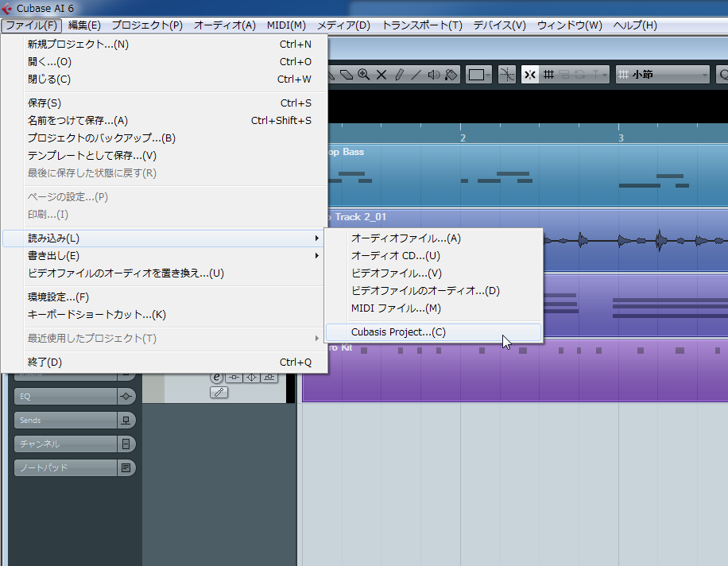Select the Draw pencil tool
The width and height of the screenshot is (728, 566).
click(x=399, y=75)
